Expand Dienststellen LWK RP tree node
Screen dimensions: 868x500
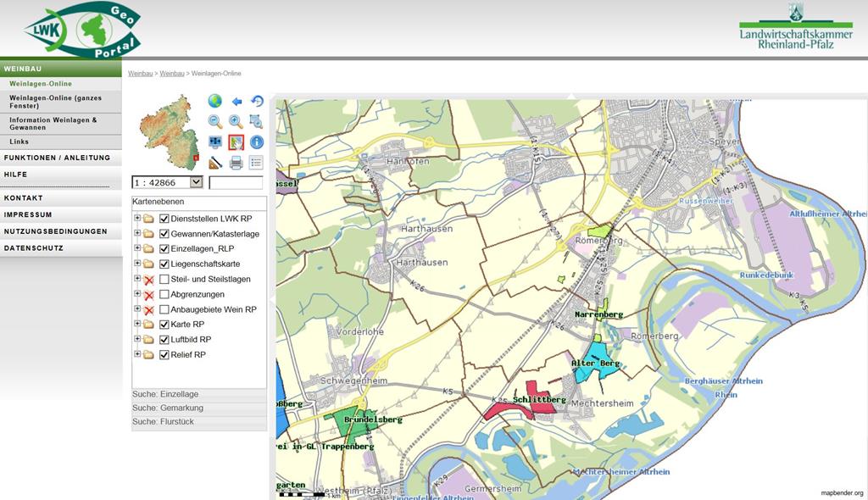click(137, 218)
